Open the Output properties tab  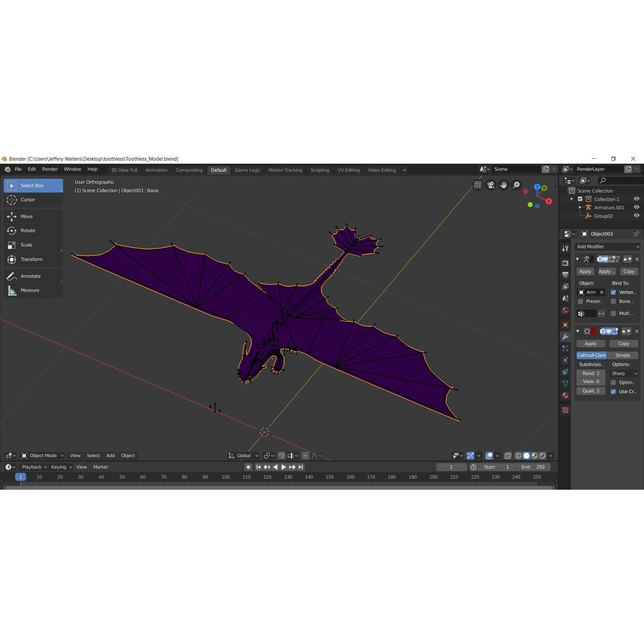click(565, 275)
